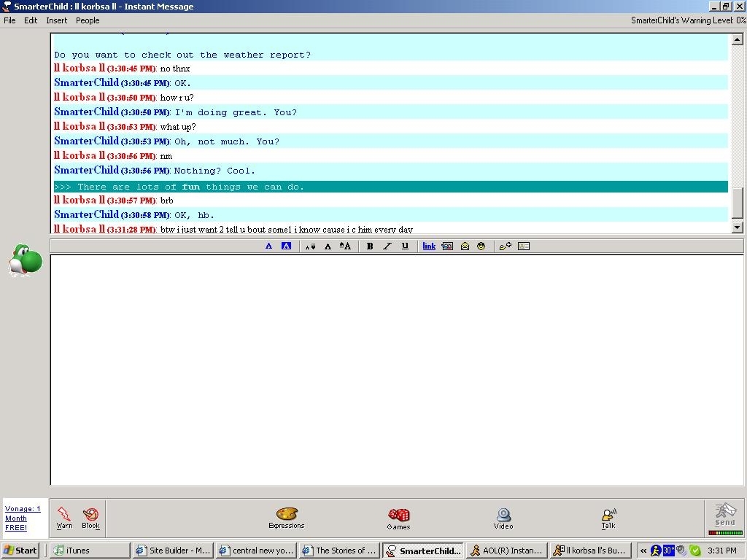Click the "no thnx" message

(175, 69)
